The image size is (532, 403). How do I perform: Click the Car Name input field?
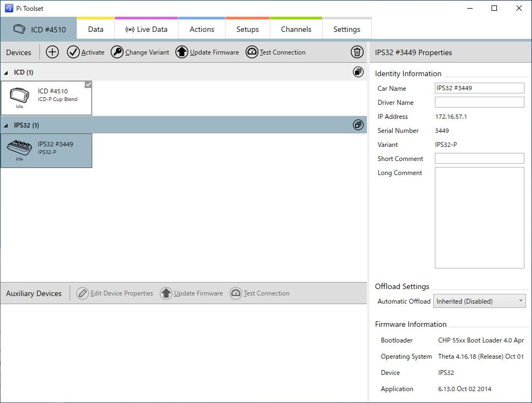click(480, 88)
